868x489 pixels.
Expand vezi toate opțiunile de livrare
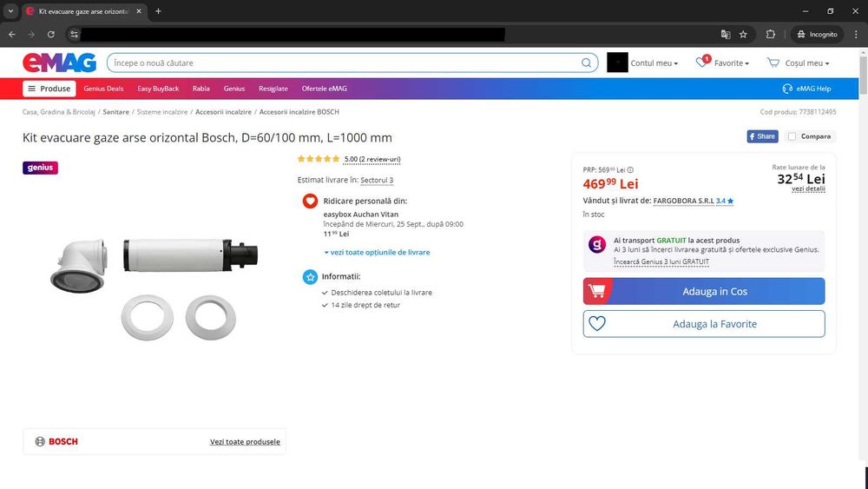(x=378, y=253)
